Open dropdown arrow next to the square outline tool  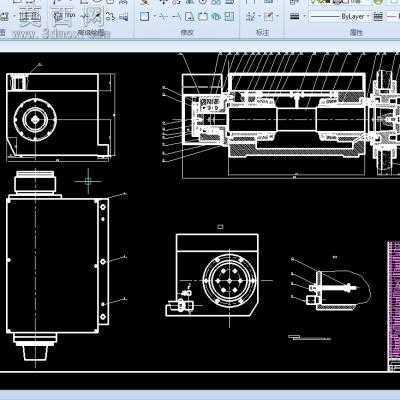[154, 16]
